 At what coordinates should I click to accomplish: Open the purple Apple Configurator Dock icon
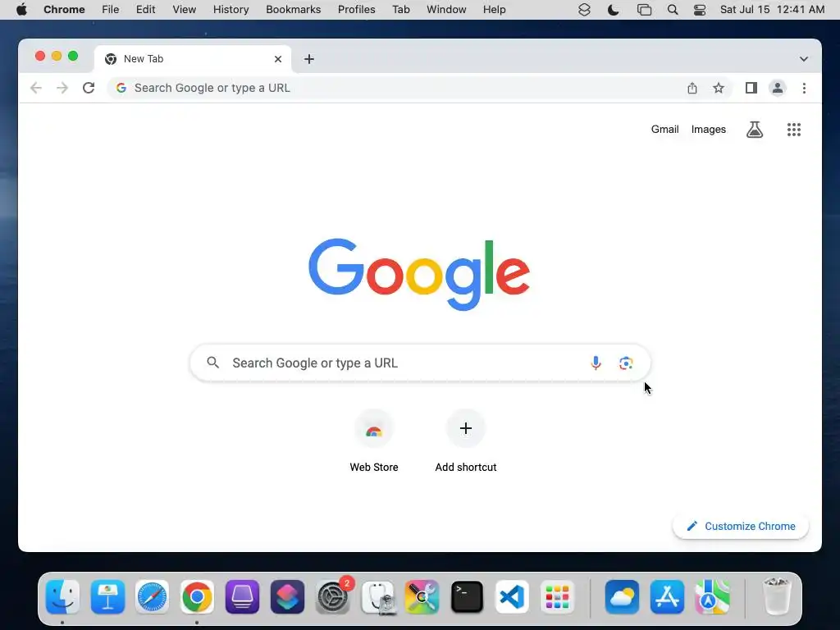pos(242,596)
